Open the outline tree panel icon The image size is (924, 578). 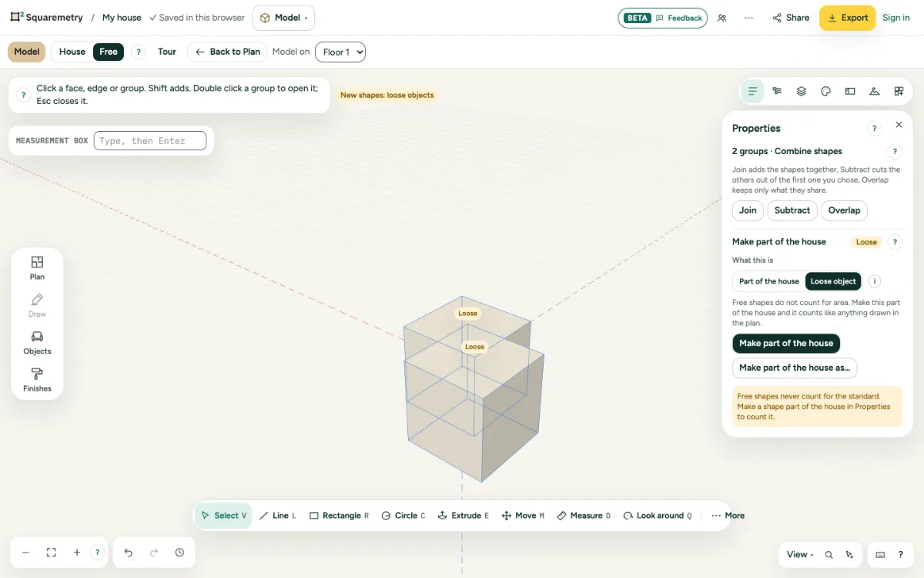point(777,91)
